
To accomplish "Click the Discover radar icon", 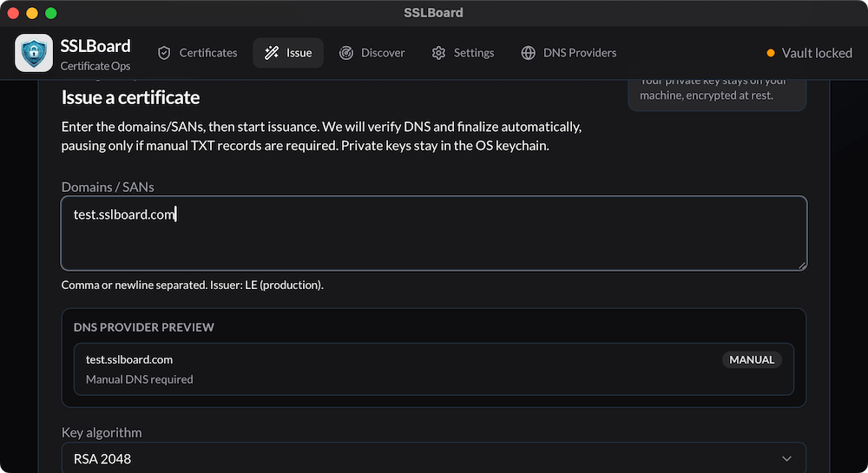I will click(346, 53).
